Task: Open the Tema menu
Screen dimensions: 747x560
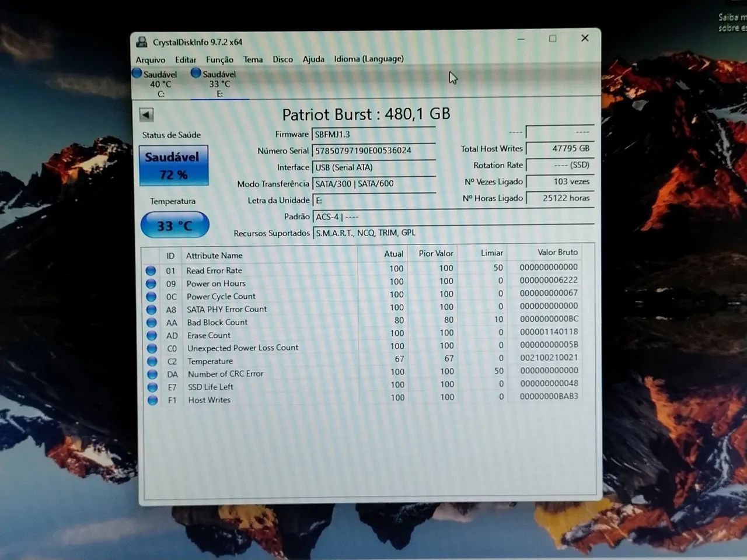Action: coord(253,60)
